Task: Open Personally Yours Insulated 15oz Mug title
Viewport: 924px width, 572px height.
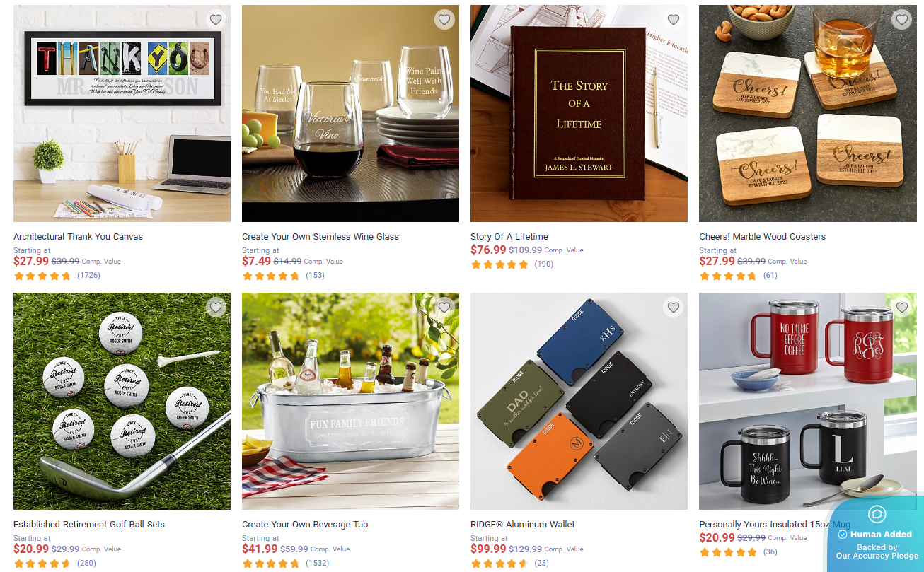Action: coord(775,525)
